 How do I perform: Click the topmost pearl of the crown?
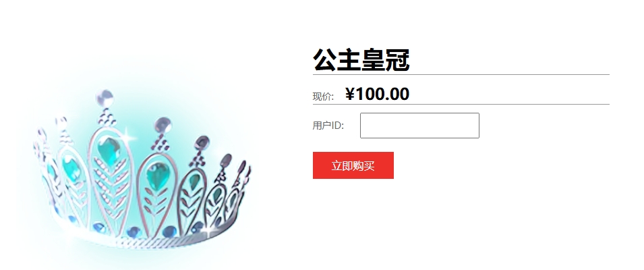(x=105, y=98)
